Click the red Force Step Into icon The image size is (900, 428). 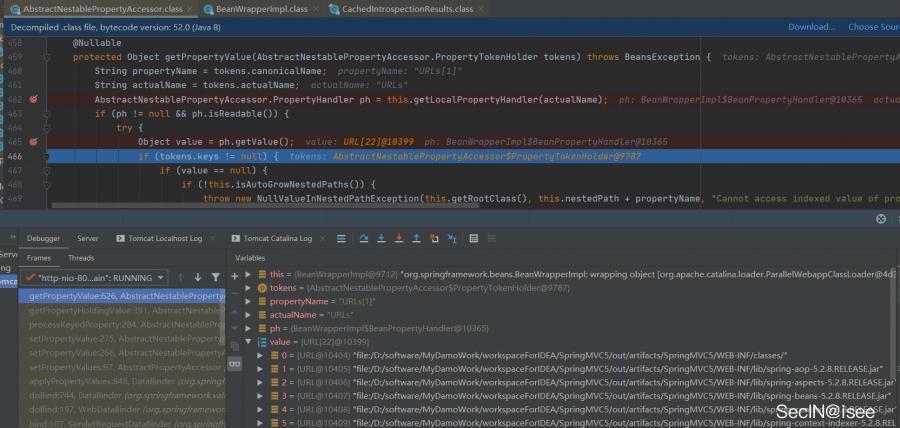click(x=399, y=239)
